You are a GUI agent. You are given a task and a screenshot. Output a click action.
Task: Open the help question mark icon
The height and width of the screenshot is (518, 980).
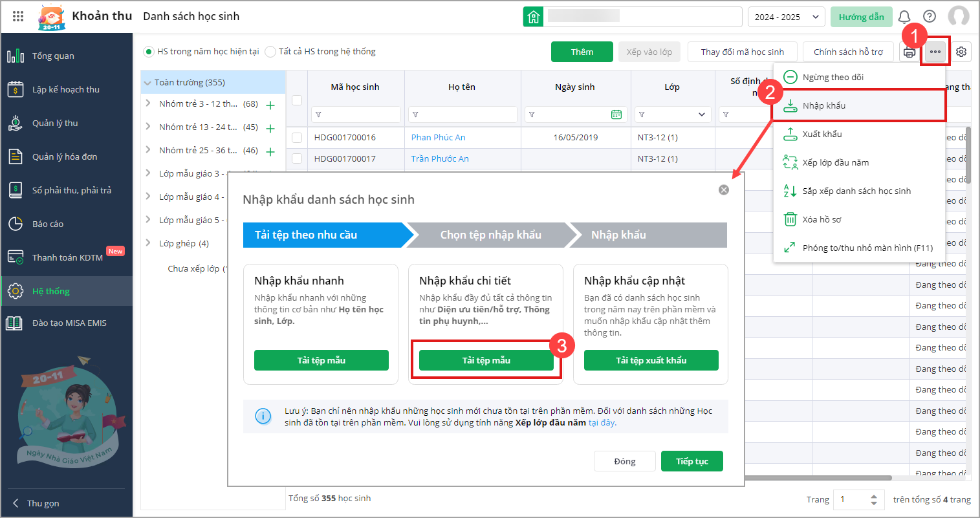click(930, 17)
